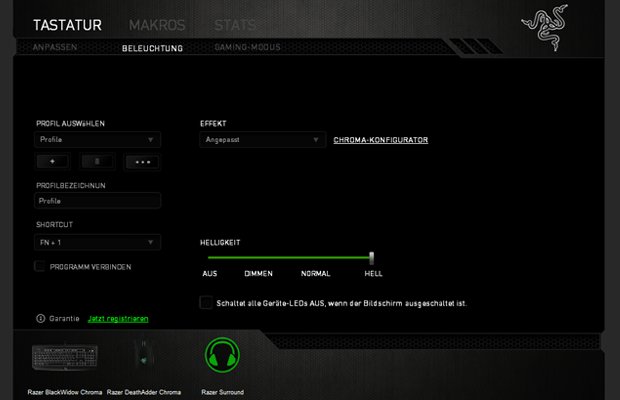620x400 pixels.
Task: Click the Razer DeathAdder Chroma label
Action: click(144, 392)
